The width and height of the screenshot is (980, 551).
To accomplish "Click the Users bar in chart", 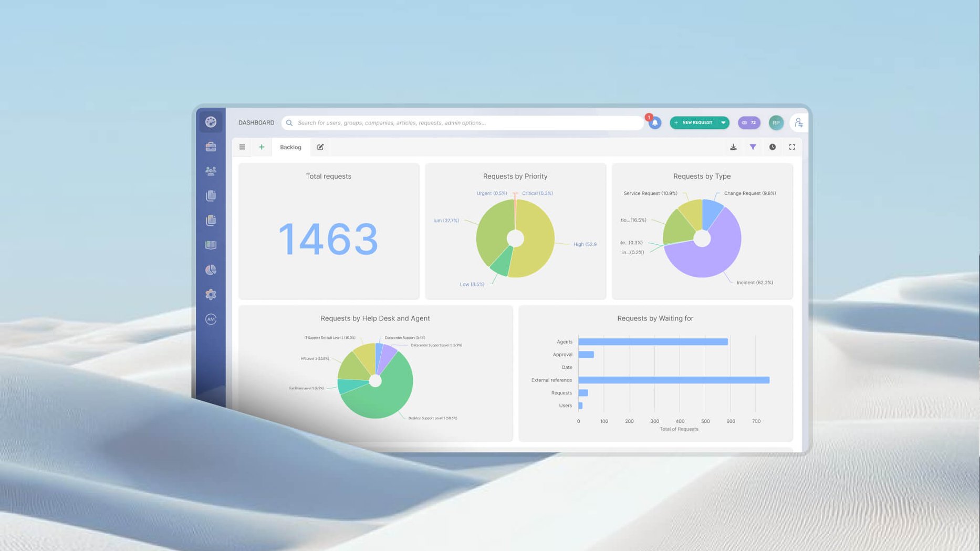I will pos(580,406).
